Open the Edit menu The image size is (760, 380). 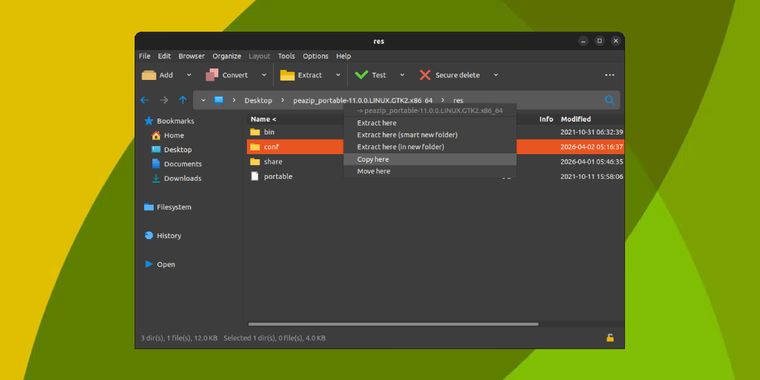[164, 56]
